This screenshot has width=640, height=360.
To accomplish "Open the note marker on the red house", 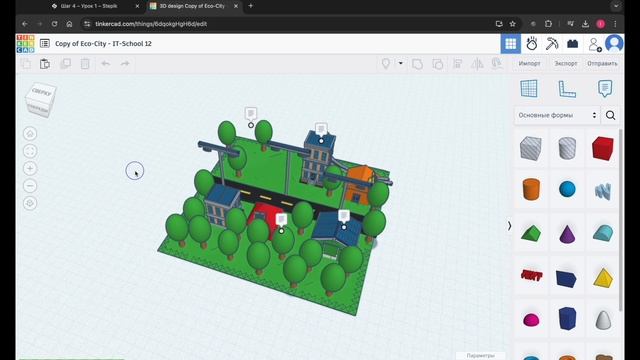I will (x=281, y=220).
